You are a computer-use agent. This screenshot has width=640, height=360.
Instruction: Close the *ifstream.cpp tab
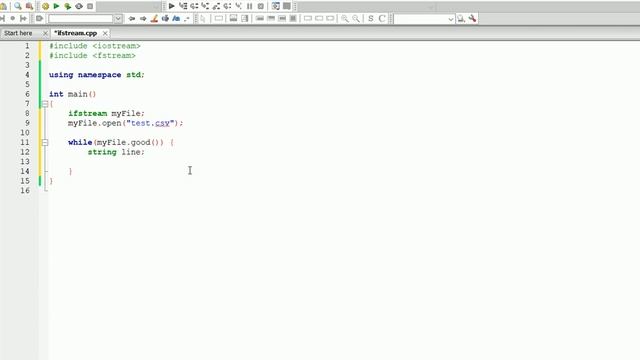point(105,33)
